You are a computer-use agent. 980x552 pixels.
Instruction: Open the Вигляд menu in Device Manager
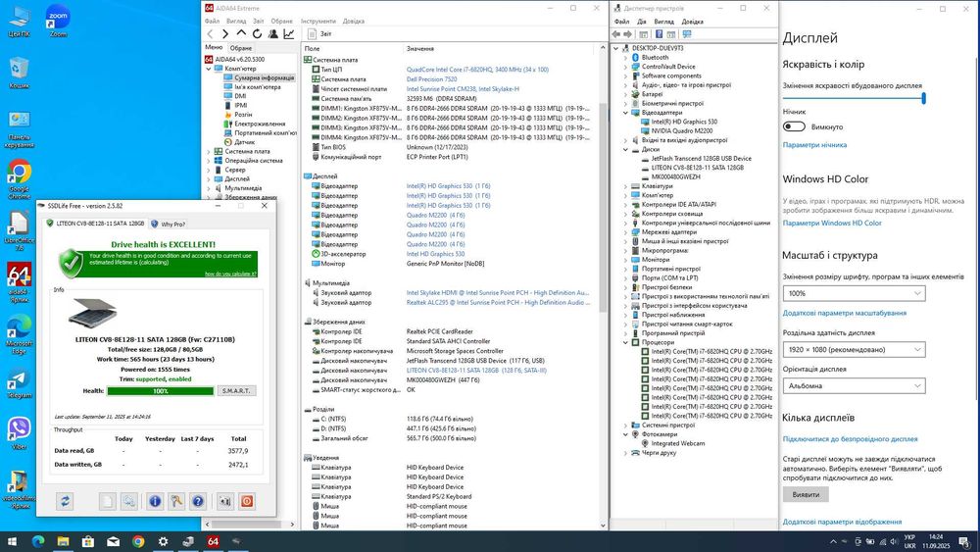(663, 22)
